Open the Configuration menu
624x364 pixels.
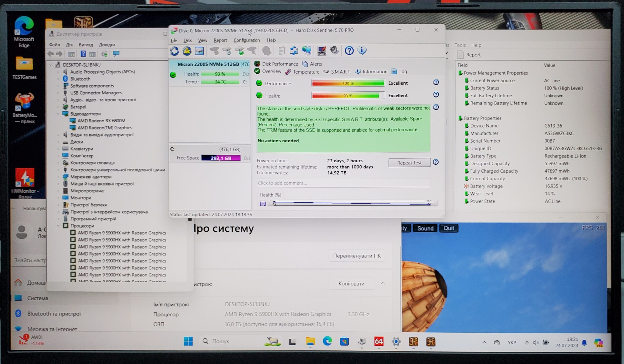coord(246,40)
